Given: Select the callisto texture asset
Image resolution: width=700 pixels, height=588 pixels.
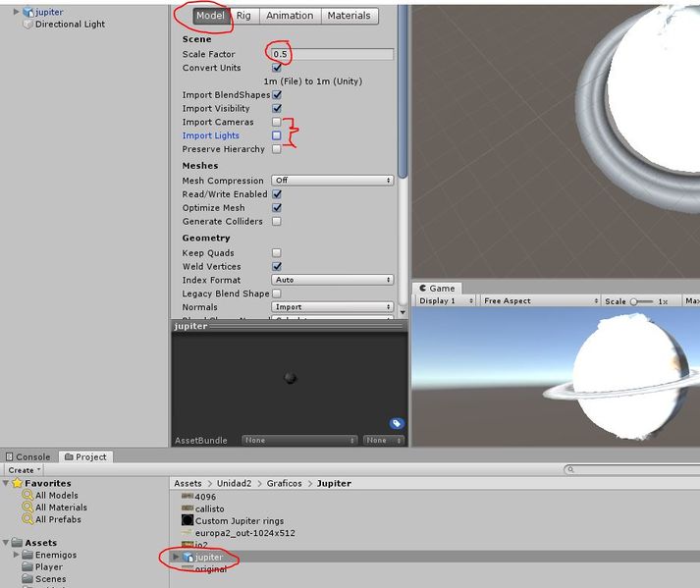Looking at the screenshot, I should 203,508.
